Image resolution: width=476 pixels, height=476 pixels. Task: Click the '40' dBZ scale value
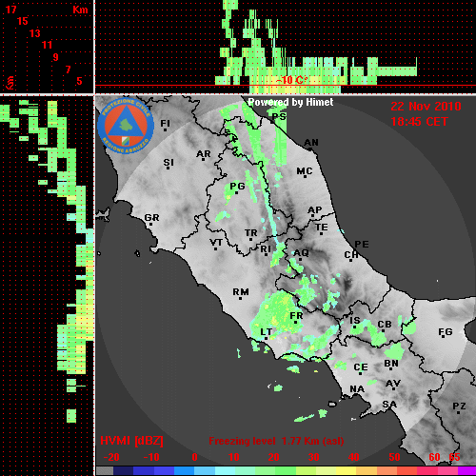(354, 457)
